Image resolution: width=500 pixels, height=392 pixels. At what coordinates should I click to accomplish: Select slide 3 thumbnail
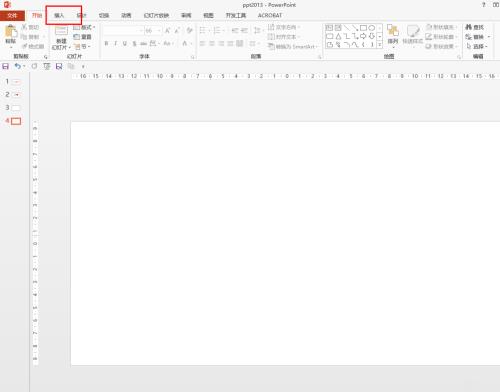point(16,108)
